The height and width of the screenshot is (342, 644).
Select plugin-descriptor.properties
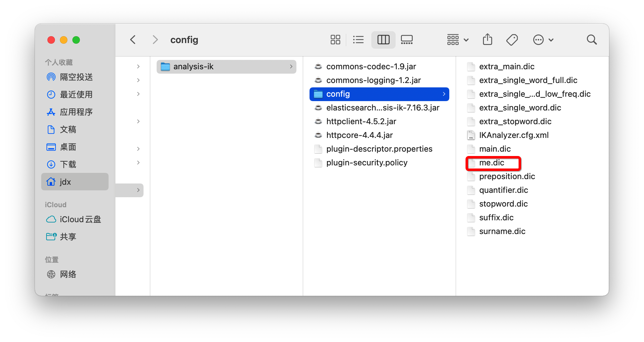tap(379, 149)
